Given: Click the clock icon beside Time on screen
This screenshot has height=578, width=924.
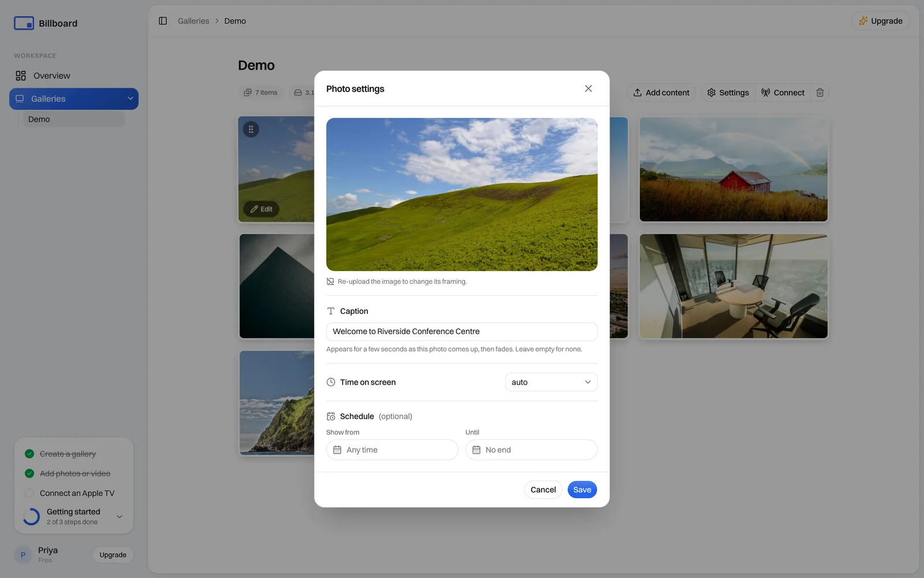Looking at the screenshot, I should point(331,382).
